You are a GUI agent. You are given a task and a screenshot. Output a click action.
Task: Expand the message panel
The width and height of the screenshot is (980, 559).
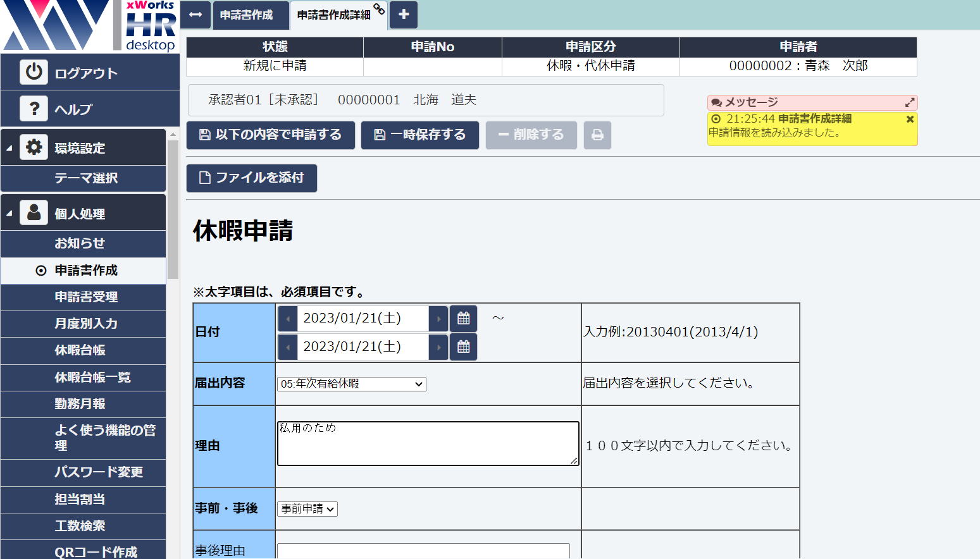point(910,102)
